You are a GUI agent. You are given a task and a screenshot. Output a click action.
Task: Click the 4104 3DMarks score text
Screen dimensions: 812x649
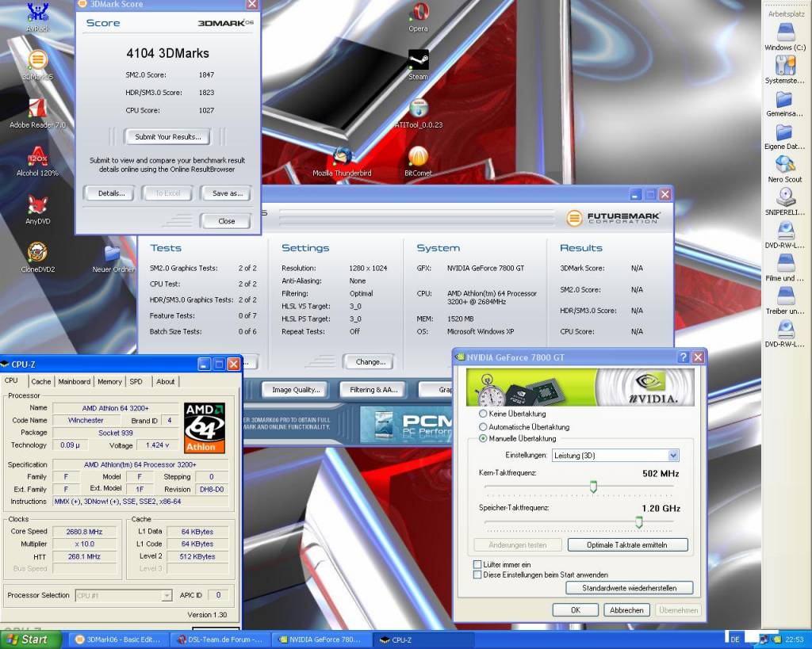(x=168, y=53)
